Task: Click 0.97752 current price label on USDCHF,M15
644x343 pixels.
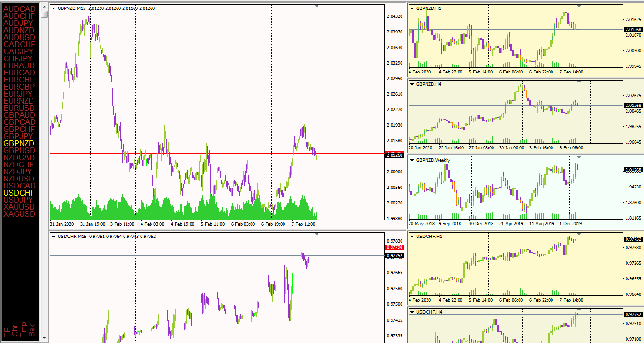Action: [394, 256]
